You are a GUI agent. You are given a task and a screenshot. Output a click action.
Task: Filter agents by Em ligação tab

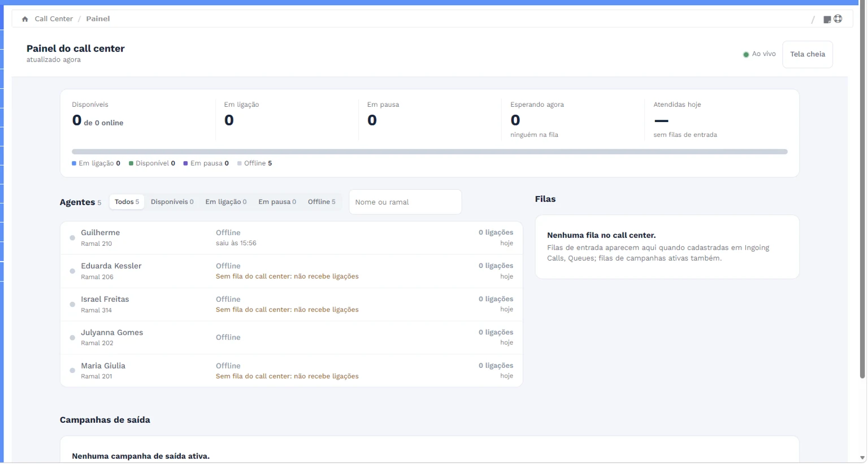(x=225, y=202)
